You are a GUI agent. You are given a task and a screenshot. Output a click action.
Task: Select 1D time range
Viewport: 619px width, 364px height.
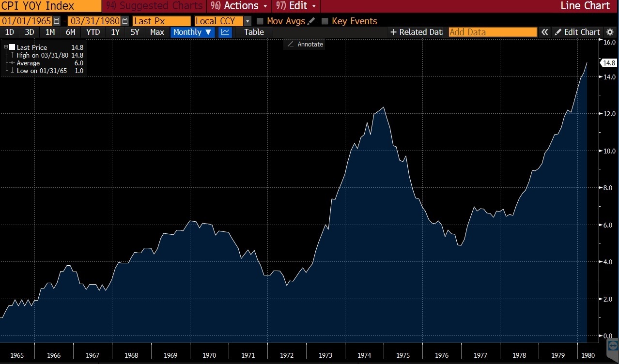point(9,32)
